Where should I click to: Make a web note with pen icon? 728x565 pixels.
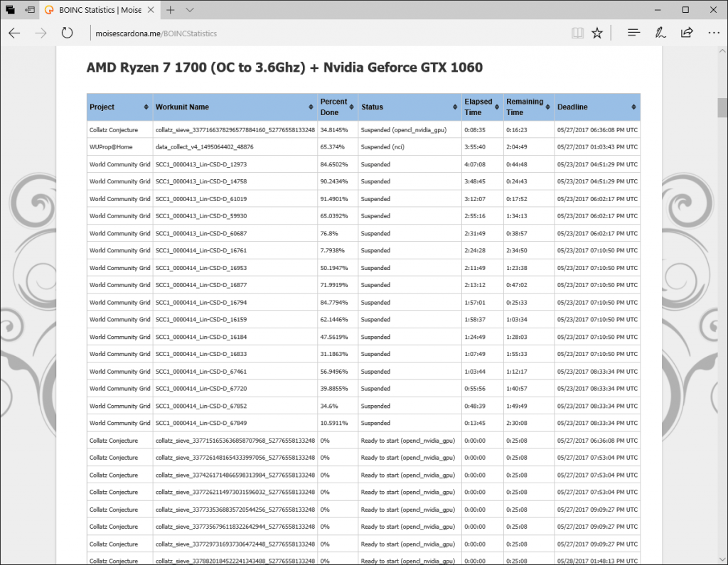pos(660,33)
